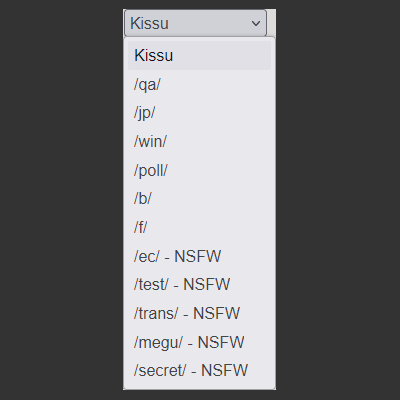The width and height of the screenshot is (400, 400).
Task: Select the /qa/ board option
Action: 199,84
